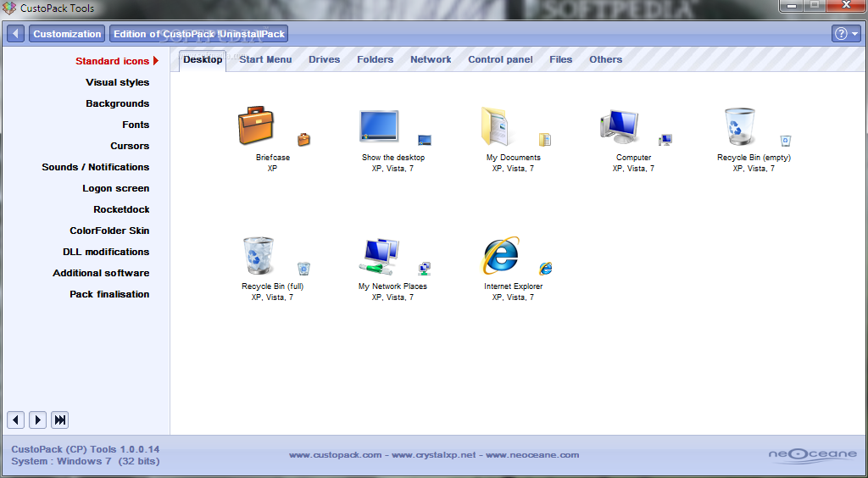The image size is (868, 478).
Task: Open ColorFolder Skin section
Action: click(109, 231)
